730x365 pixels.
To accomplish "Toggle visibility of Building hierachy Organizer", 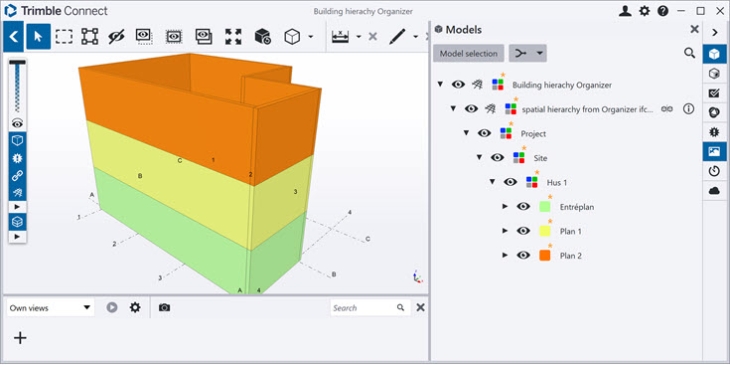I will (x=459, y=85).
